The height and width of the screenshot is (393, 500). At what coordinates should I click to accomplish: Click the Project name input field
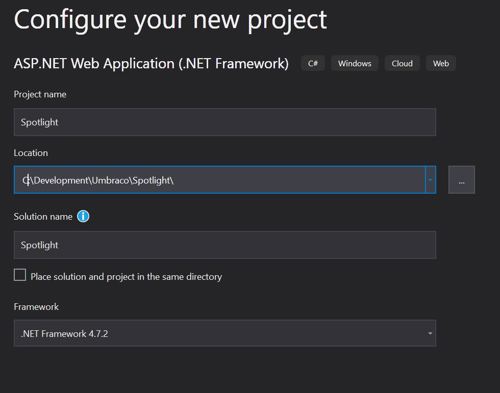(225, 122)
